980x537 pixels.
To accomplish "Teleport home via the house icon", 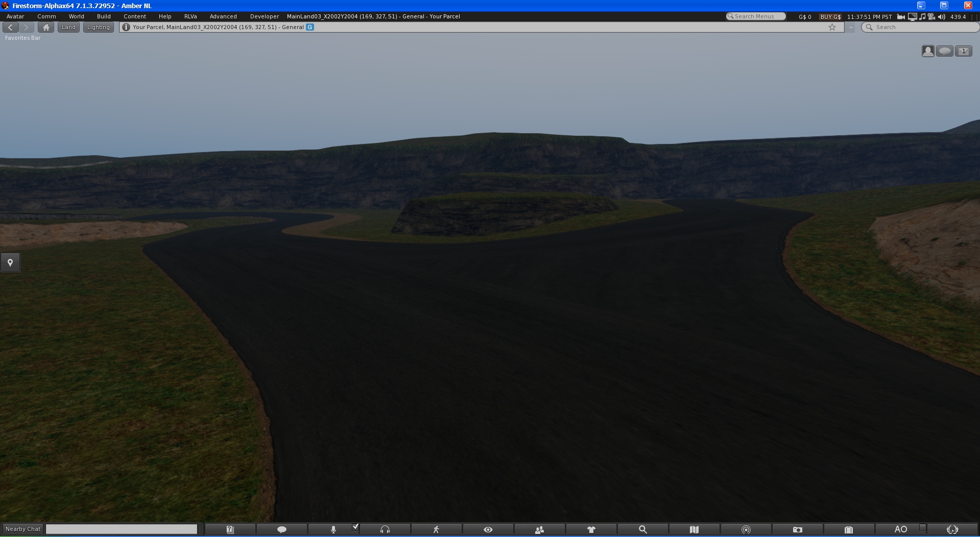I will click(46, 27).
